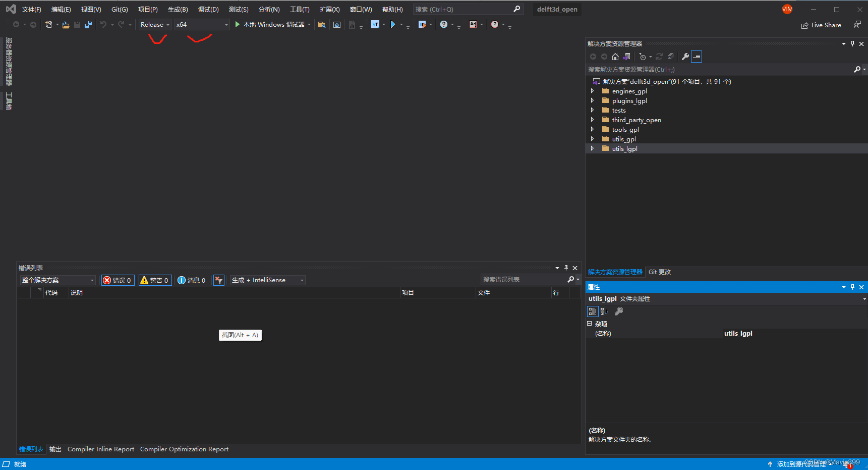Click the Description column header
Viewport: 868px width, 470px height.
(234, 293)
